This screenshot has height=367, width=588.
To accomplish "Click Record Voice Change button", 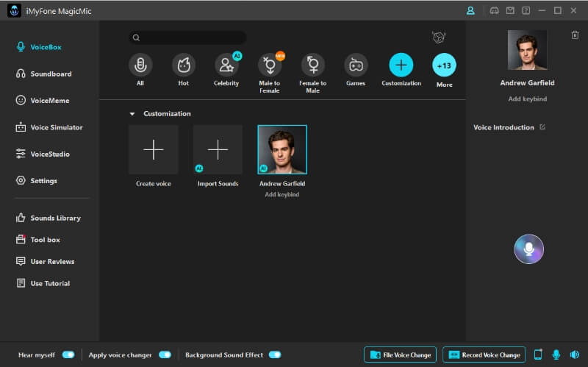I will (484, 354).
